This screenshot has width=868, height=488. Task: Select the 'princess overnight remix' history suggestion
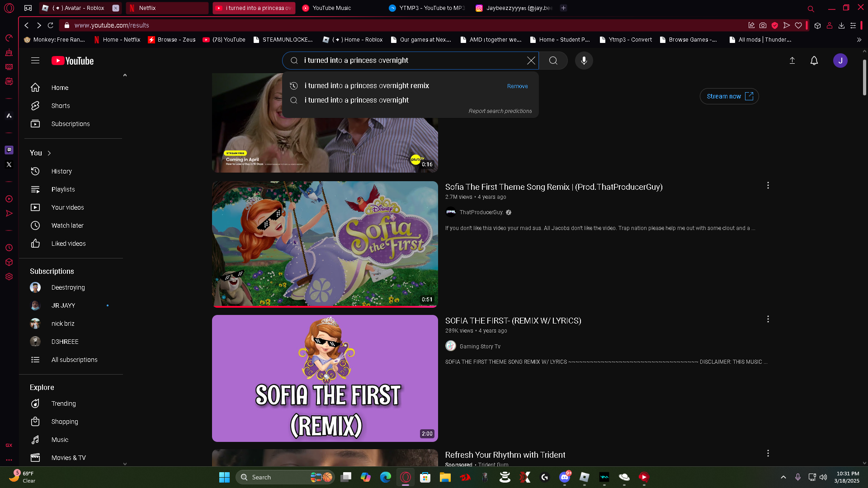(366, 86)
